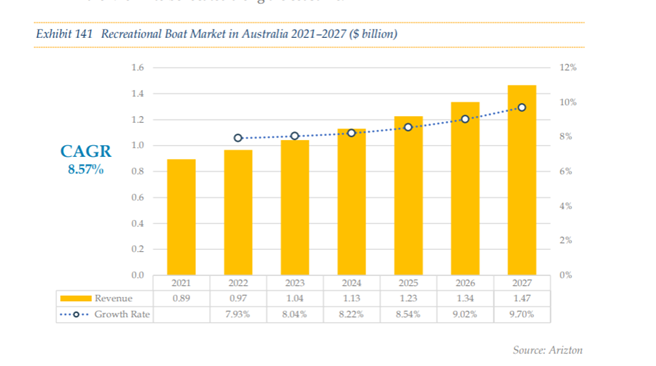Viewport: 656px width, 366px height.
Task: Click the 0.89 revenue table cell
Action: pos(181,299)
